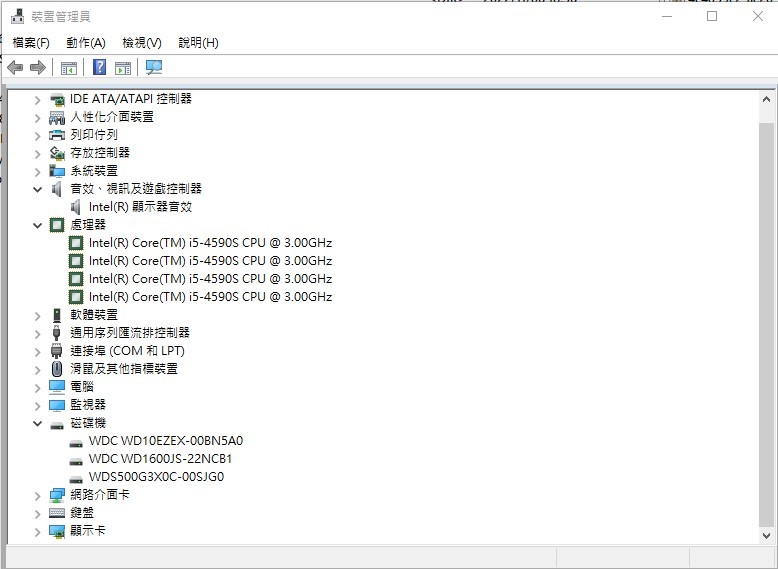The width and height of the screenshot is (778, 569).
Task: Click the 滑鼠及其他指標裝置 label
Action: [124, 369]
